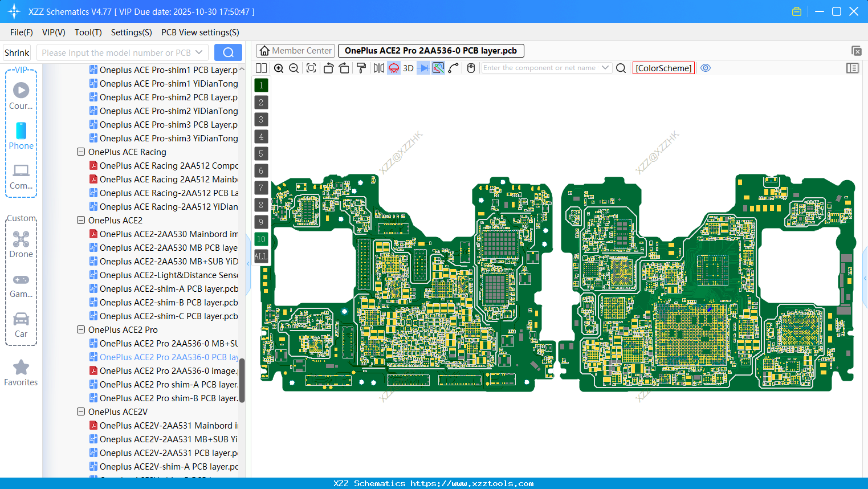Toggle the split-screen view mode
Image resolution: width=868 pixels, height=489 pixels.
pyautogui.click(x=261, y=68)
